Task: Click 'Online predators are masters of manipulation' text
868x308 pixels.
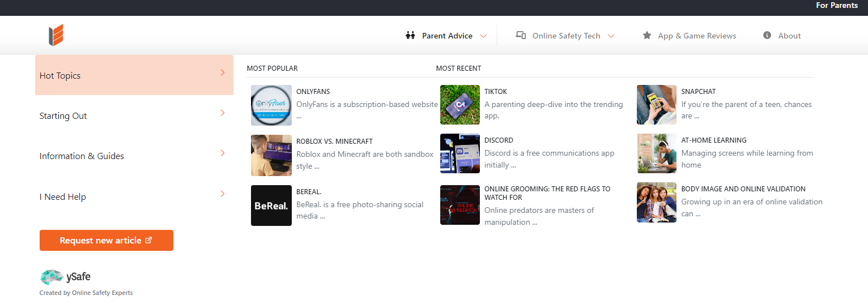Action: (x=539, y=216)
